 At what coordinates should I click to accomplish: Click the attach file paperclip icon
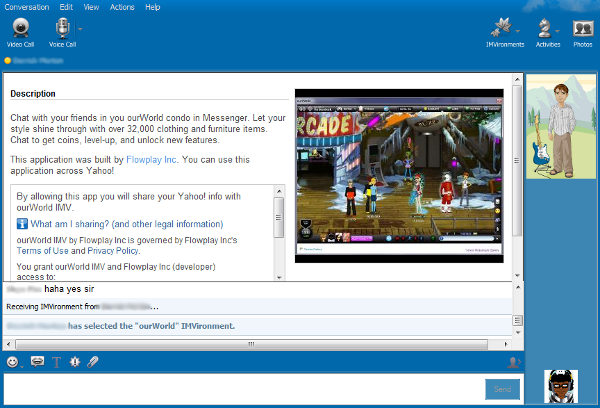click(93, 362)
